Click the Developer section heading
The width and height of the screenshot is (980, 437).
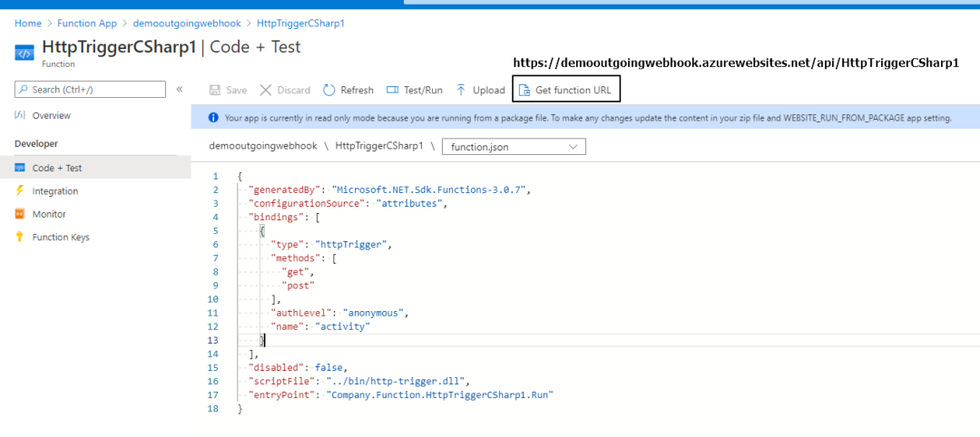point(36,143)
